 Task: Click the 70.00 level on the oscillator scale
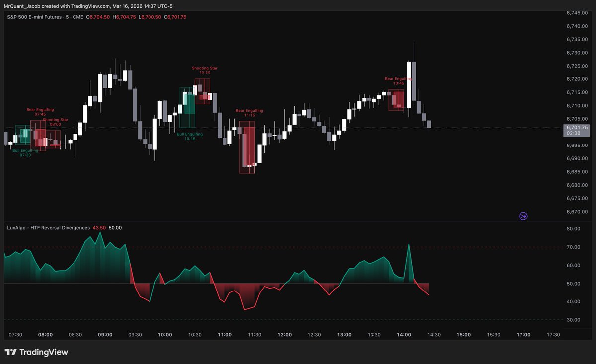(573, 247)
